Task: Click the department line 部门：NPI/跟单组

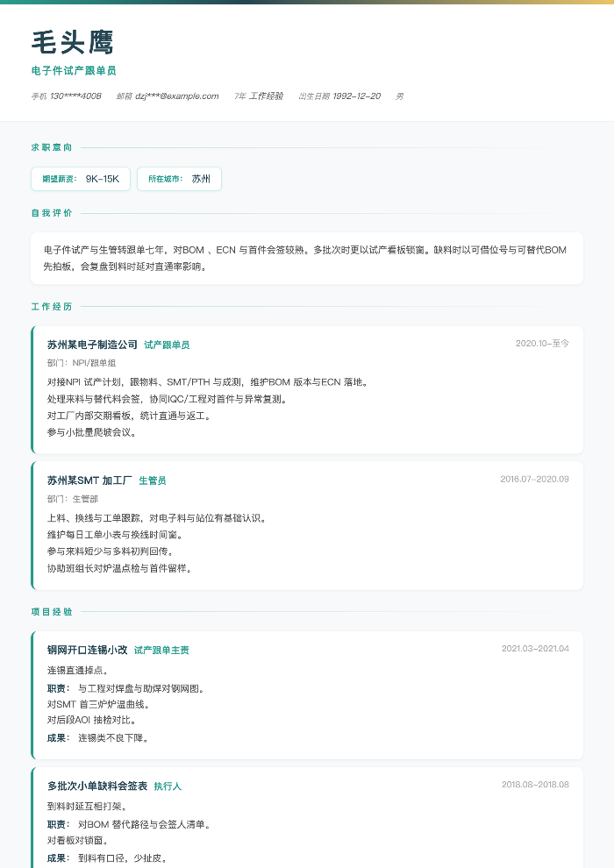Action: pos(82,363)
